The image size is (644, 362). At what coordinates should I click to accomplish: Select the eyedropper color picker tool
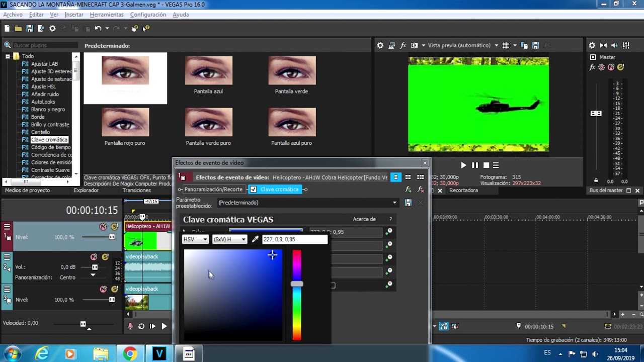pos(255,239)
